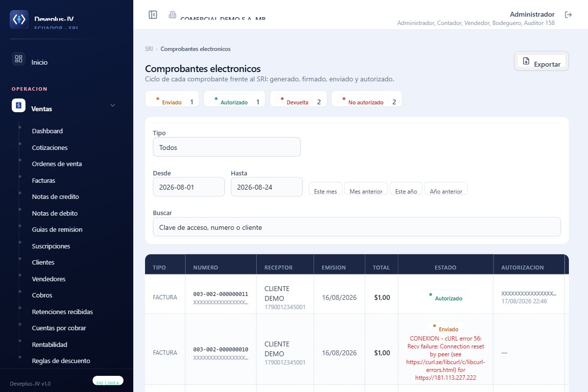The width and height of the screenshot is (588, 392).
Task: Click the SRI breadcrumb link
Action: [149, 49]
